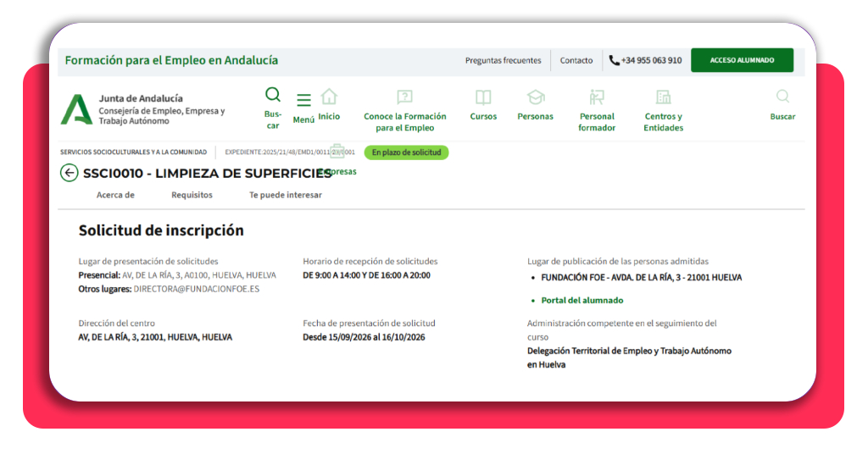Image resolution: width=868 pixels, height=454 pixels.
Task: Click the ACCESO ALUMNADO button
Action: tap(742, 60)
